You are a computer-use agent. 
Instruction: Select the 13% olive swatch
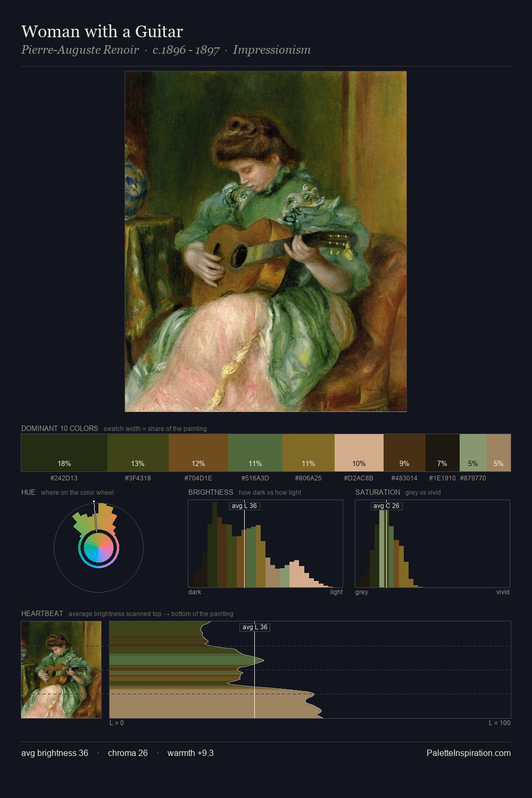point(138,453)
